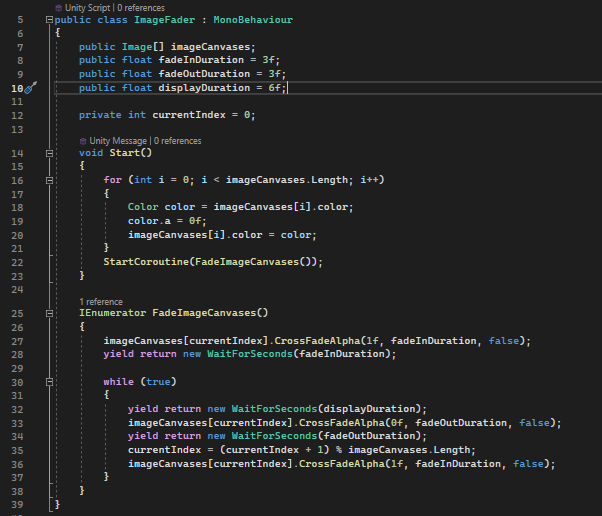Click imageCanvases.Length in the for loop condition

click(x=287, y=180)
